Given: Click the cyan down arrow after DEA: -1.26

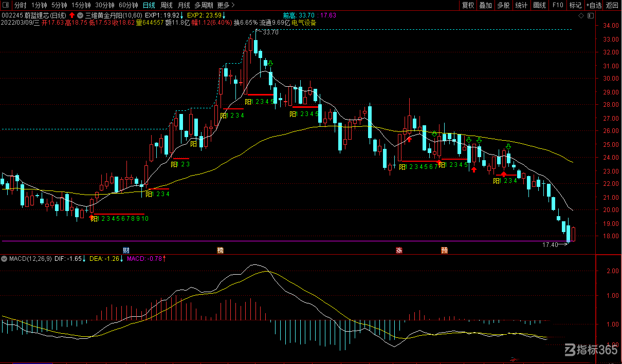Looking at the screenshot, I should click(x=121, y=258).
